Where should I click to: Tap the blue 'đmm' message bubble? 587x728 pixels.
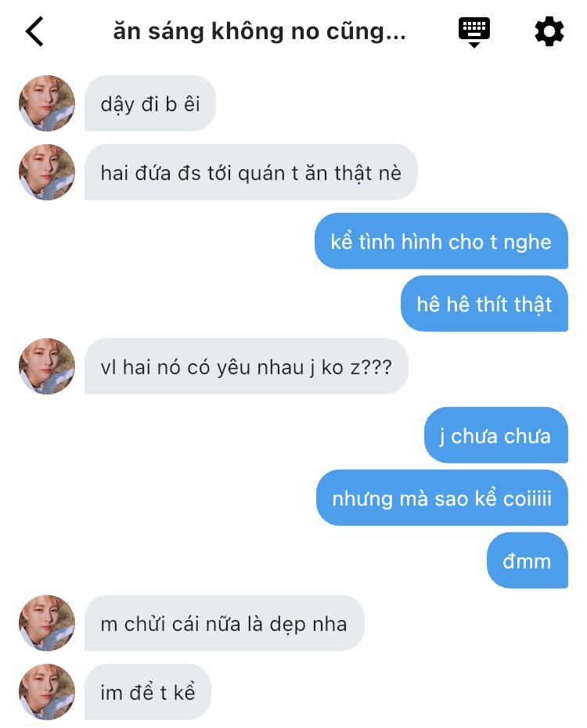[528, 560]
